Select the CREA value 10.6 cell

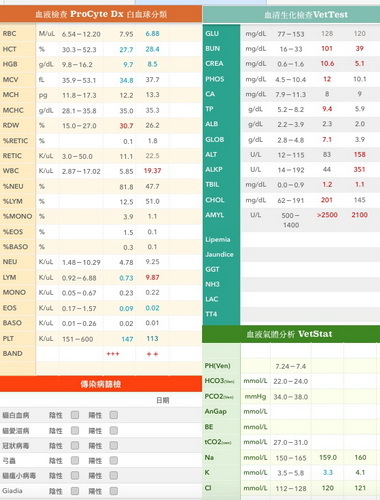pos(327,64)
